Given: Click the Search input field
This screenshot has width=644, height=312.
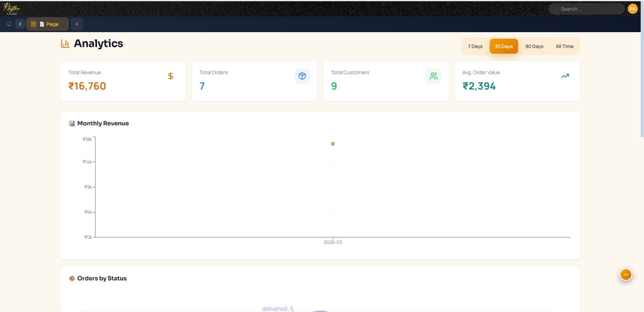Looking at the screenshot, I should pyautogui.click(x=586, y=9).
